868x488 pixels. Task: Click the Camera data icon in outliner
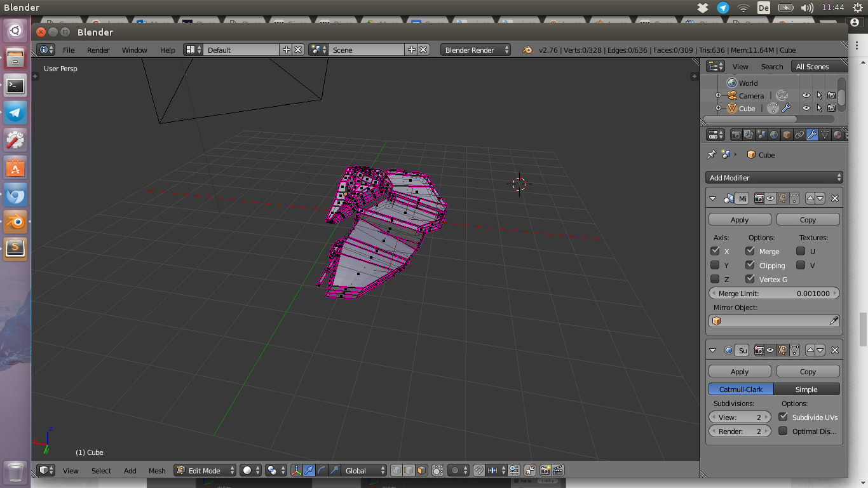coord(782,95)
